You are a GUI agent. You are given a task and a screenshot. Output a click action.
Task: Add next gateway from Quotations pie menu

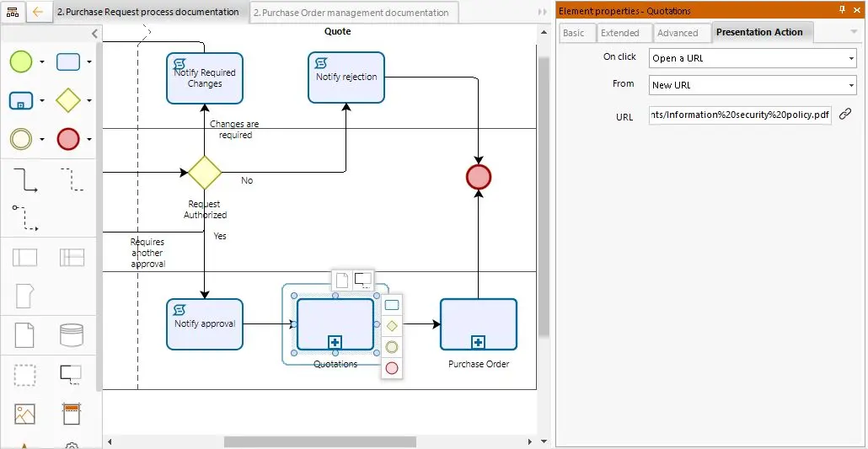coord(391,325)
